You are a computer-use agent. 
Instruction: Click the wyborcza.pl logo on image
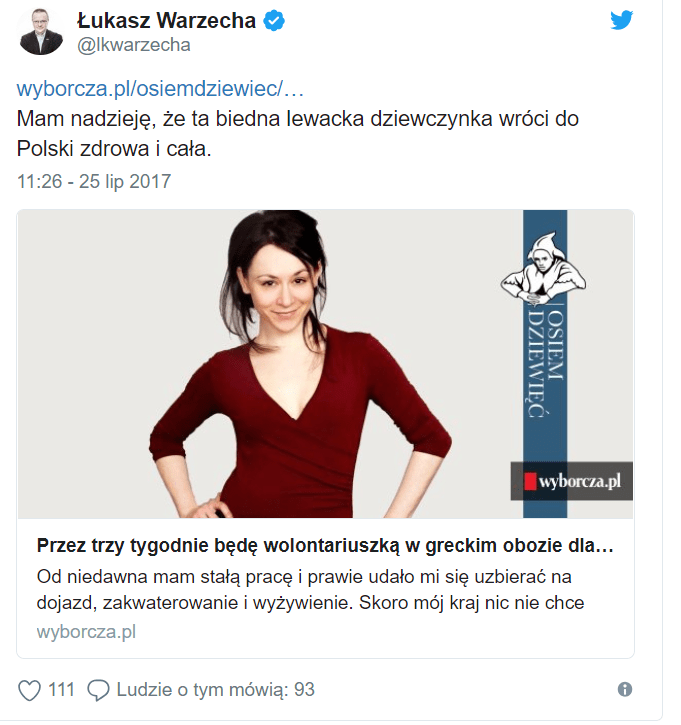(572, 481)
